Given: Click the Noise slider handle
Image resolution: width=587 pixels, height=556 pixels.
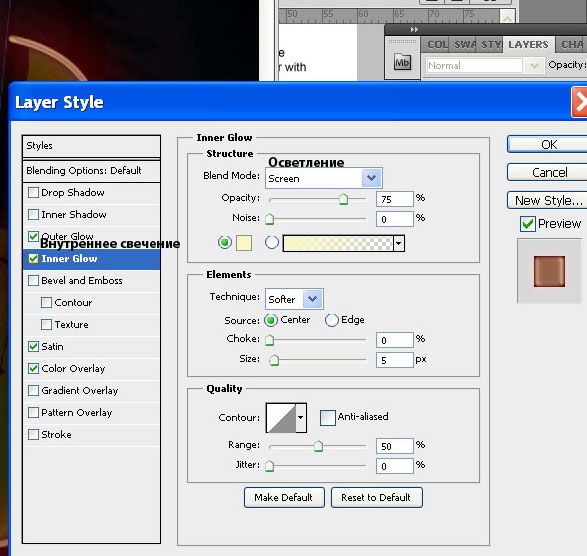Looking at the screenshot, I should click(270, 219).
